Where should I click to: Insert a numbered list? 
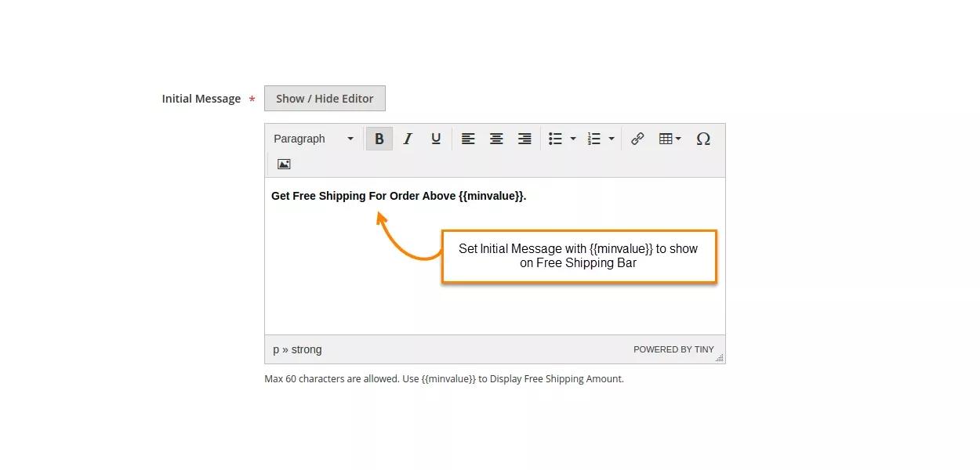pos(593,139)
